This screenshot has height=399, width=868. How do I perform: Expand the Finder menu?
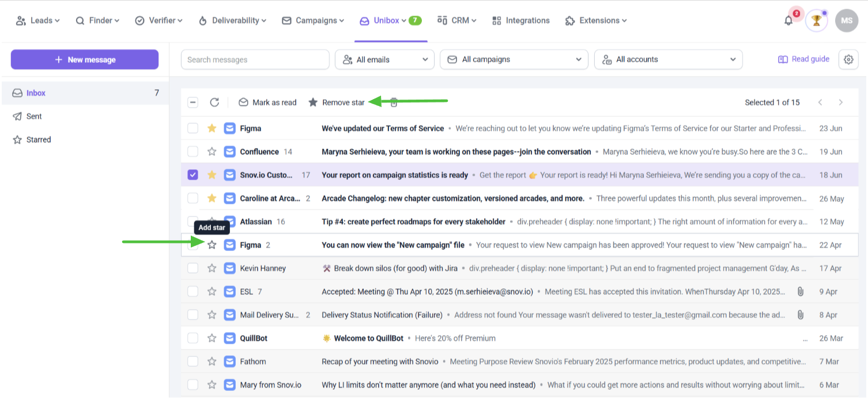(x=97, y=21)
